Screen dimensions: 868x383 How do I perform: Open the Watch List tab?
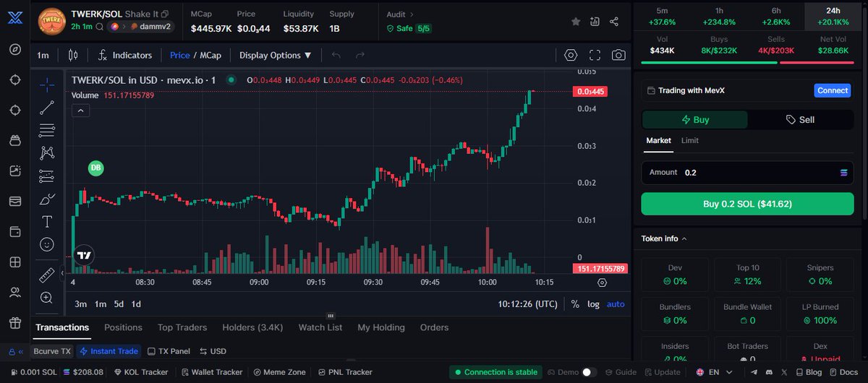click(320, 327)
